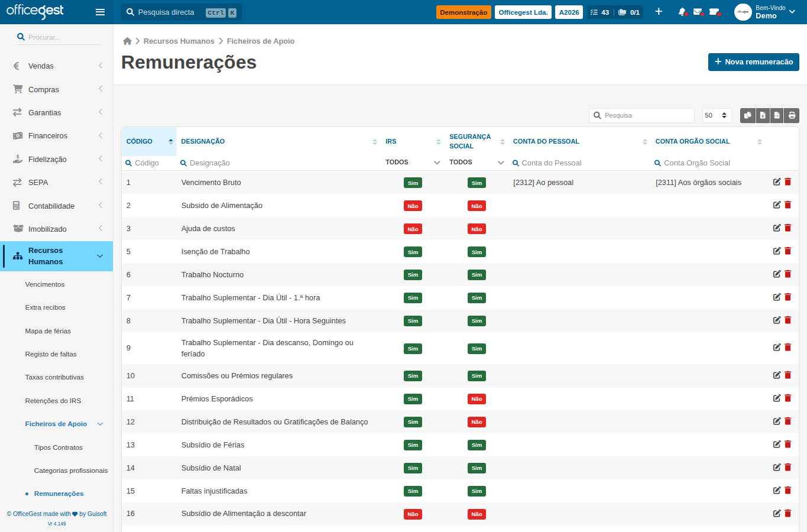Delete the Subsídio de Férias row

click(787, 445)
